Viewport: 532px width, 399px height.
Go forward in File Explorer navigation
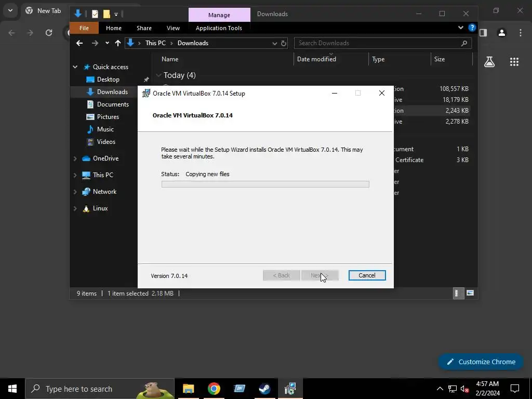pos(95,43)
